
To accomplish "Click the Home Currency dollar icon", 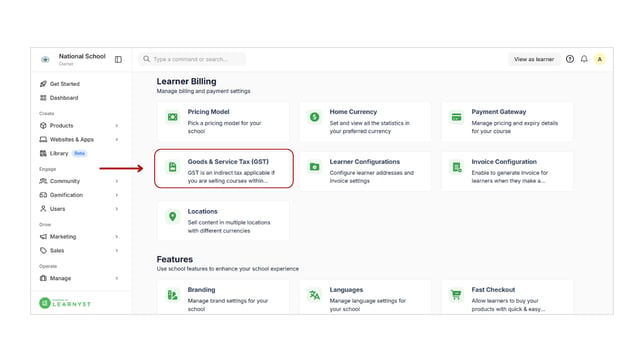I will tap(315, 117).
